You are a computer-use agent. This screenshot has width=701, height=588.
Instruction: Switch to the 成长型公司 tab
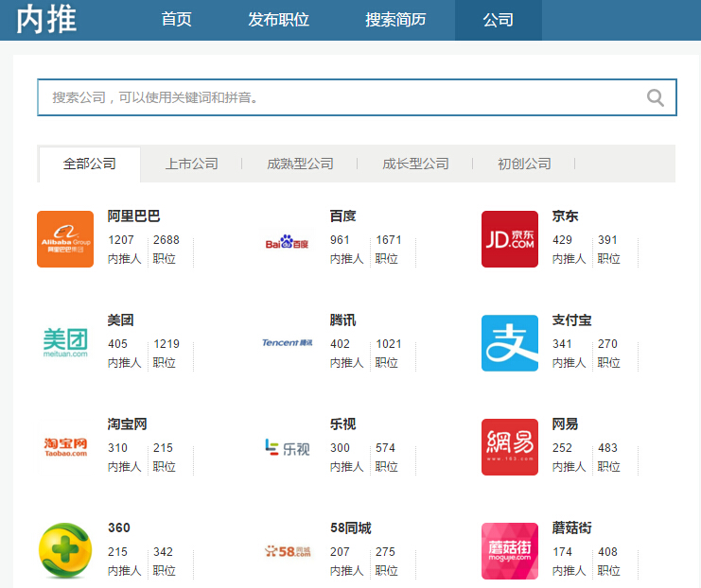(x=415, y=164)
